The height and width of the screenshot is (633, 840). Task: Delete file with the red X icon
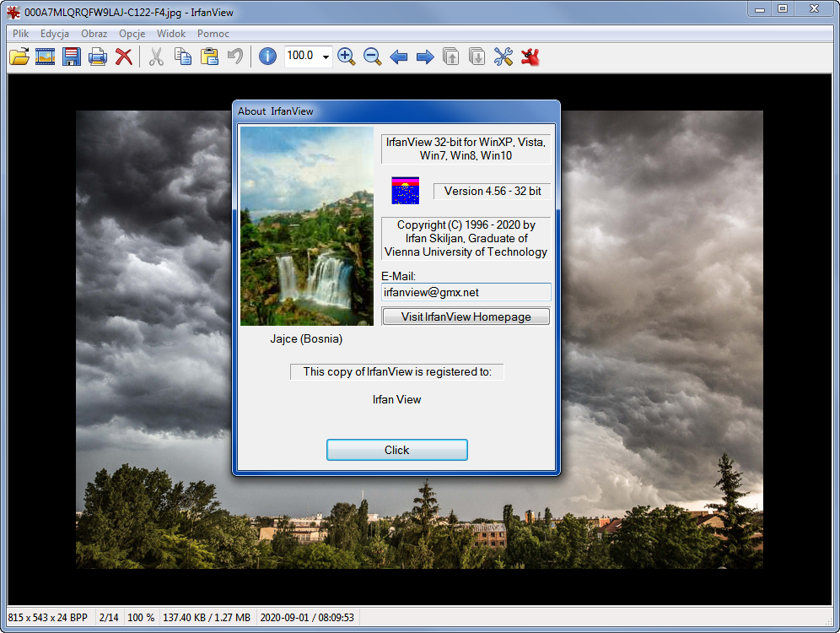[x=124, y=57]
